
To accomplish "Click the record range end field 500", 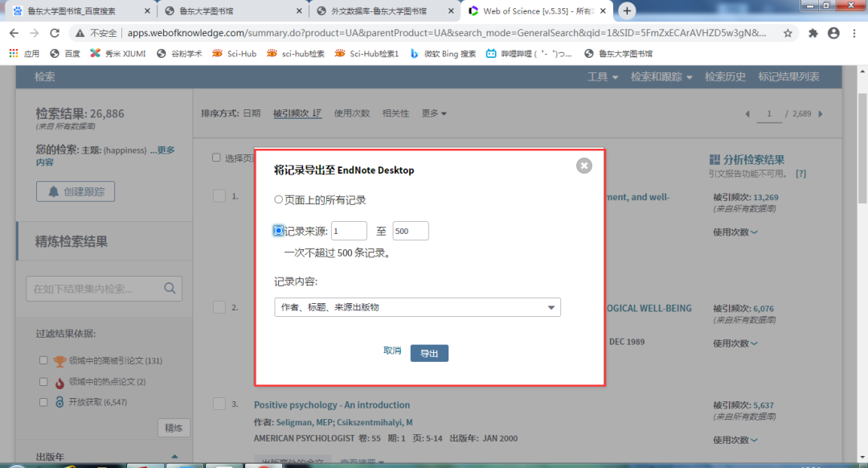I will (x=410, y=231).
